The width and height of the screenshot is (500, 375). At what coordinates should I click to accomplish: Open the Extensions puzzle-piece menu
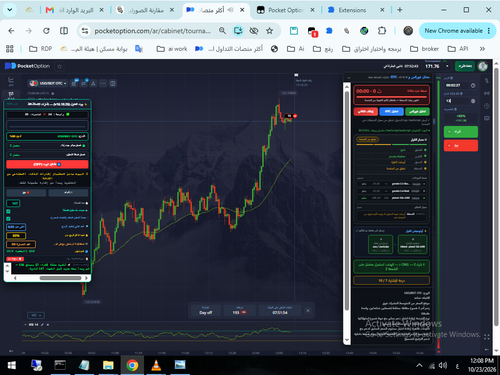[382, 31]
